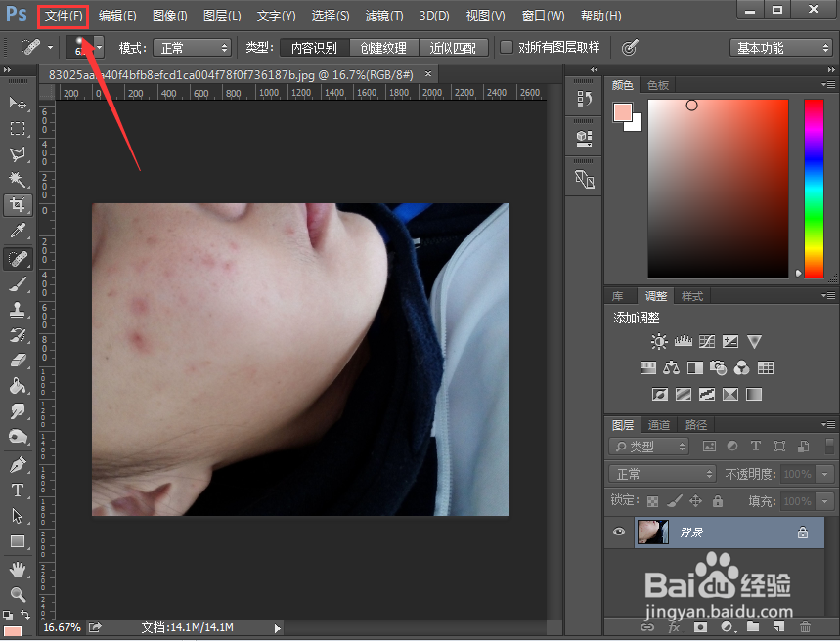The height and width of the screenshot is (641, 840).
Task: Select the Clone Stamp tool
Action: click(x=18, y=310)
